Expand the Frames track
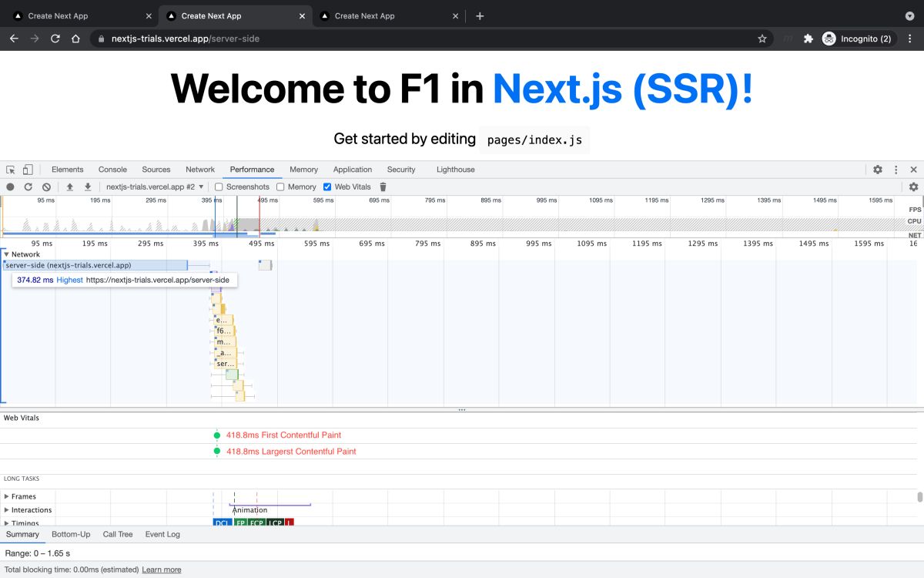This screenshot has height=578, width=924. click(7, 496)
